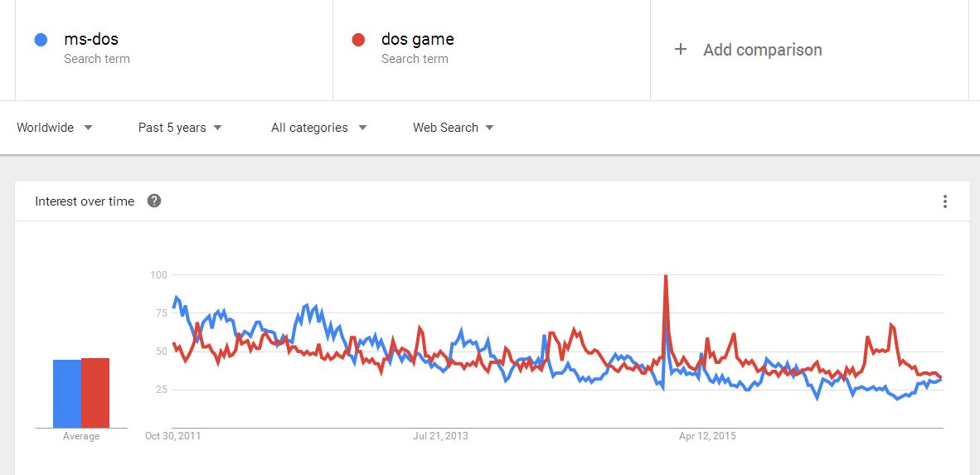The image size is (980, 475).
Task: Click the blue ms-dos color dot
Action: pyautogui.click(x=41, y=40)
